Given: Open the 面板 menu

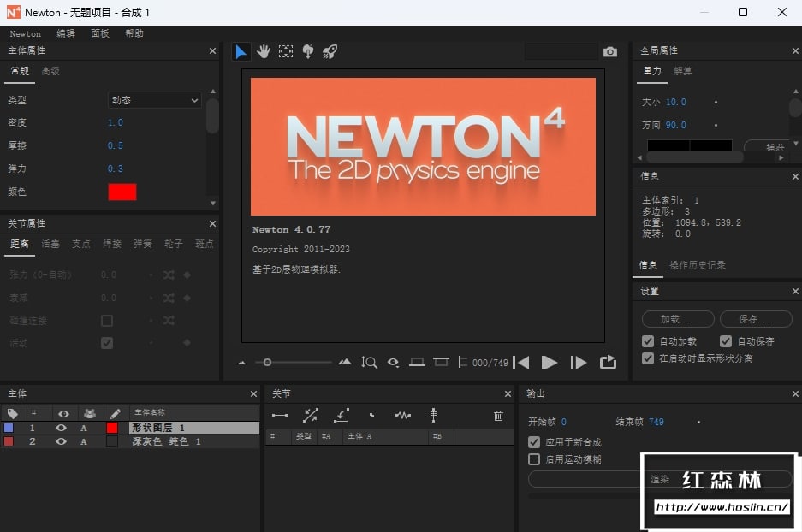Looking at the screenshot, I should (x=100, y=33).
